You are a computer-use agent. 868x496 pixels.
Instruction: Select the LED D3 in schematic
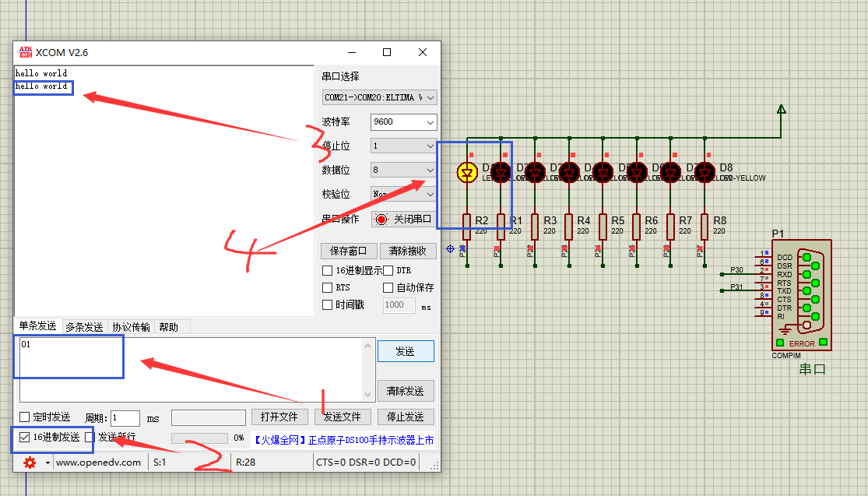coord(535,173)
